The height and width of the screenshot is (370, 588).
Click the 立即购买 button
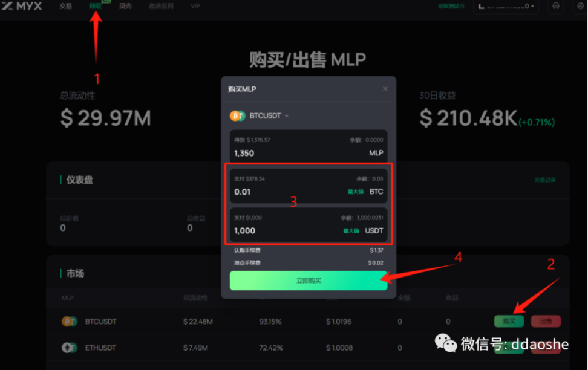309,281
